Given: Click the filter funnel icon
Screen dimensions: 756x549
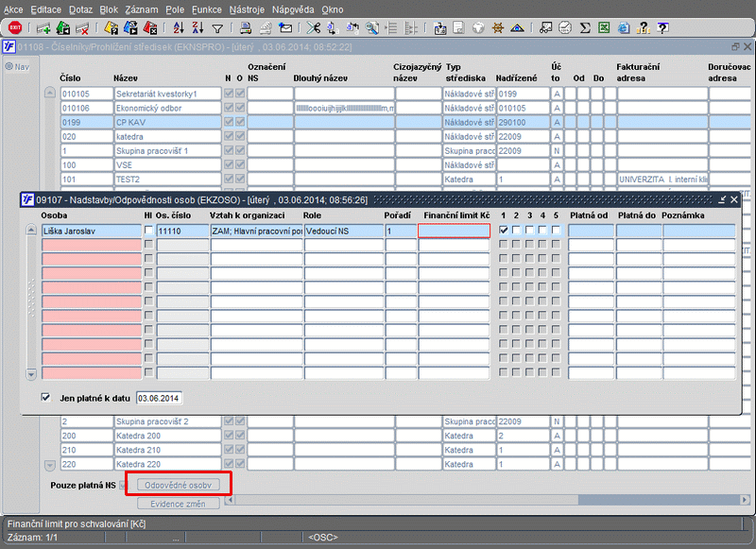Looking at the screenshot, I should point(217,28).
